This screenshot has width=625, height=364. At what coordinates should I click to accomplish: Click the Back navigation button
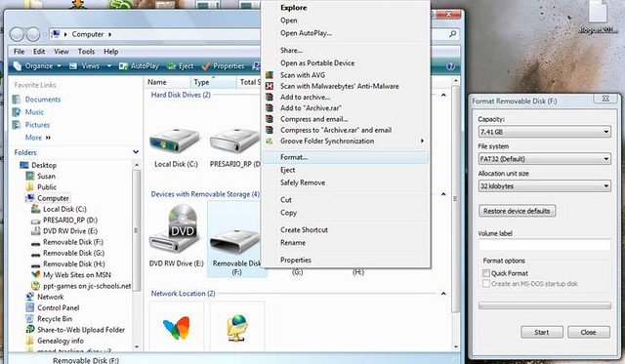coord(17,34)
